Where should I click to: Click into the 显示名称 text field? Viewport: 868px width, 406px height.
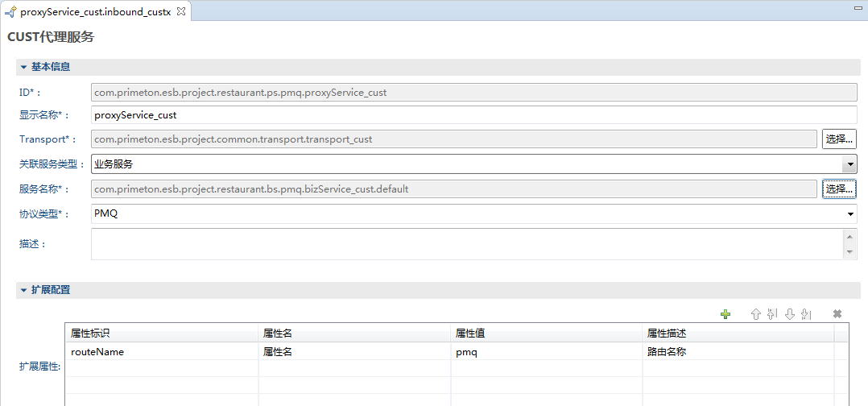tap(473, 115)
